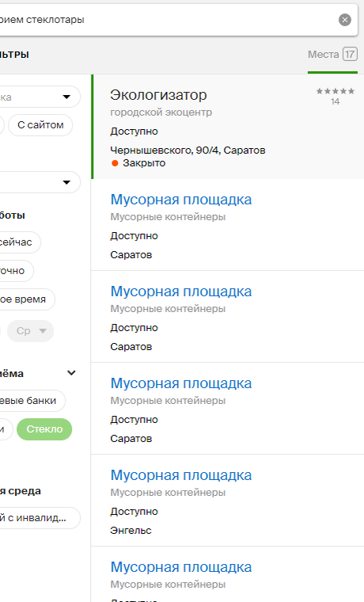
Task: Open the 'Мусорная площадка' in Энгельс
Action: tap(181, 475)
